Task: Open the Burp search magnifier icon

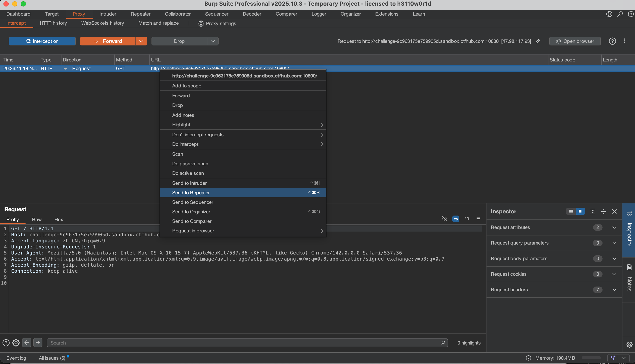Action: point(620,14)
